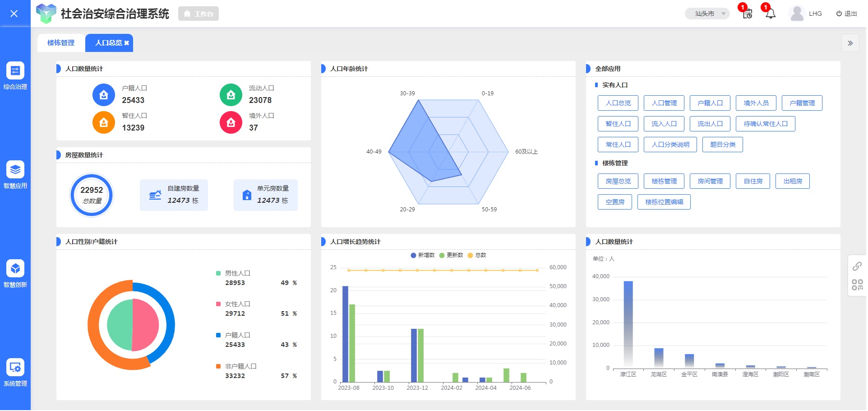
Task: Open 智慧应用 sidebar module
Action: pos(15,175)
